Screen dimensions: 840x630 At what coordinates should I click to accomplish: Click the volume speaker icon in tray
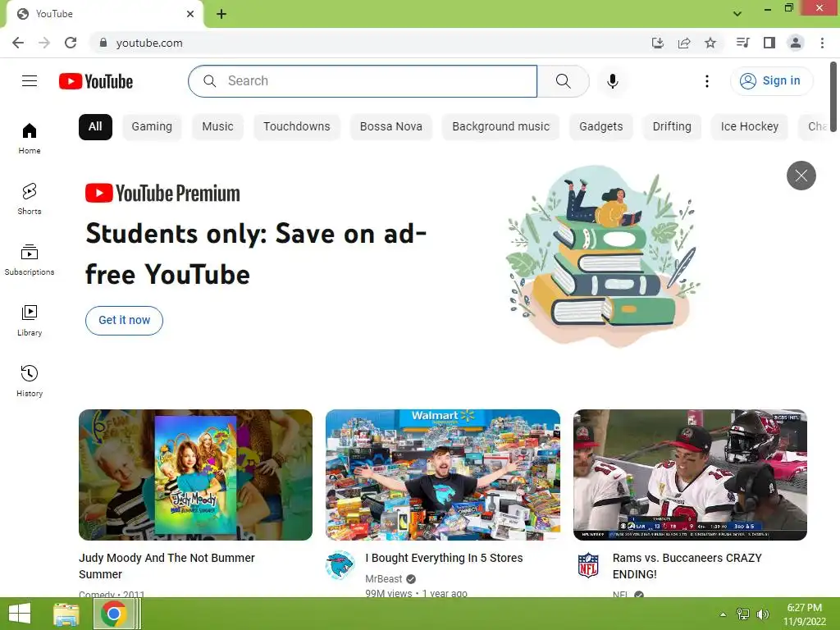click(762, 614)
